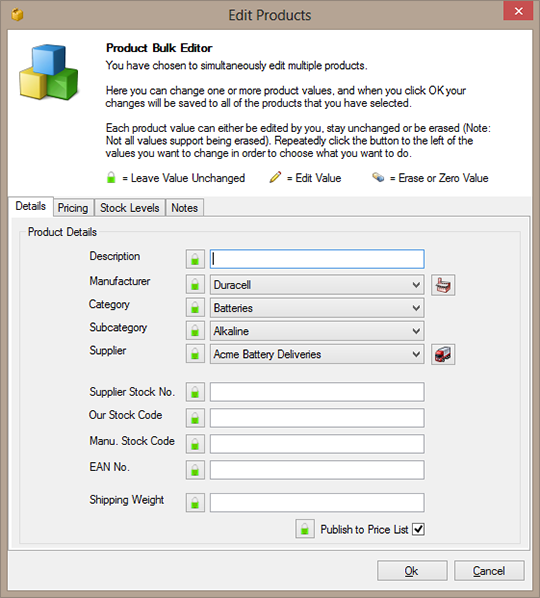Expand the Supplier dropdown Acme Battery Deliveries

317,354
